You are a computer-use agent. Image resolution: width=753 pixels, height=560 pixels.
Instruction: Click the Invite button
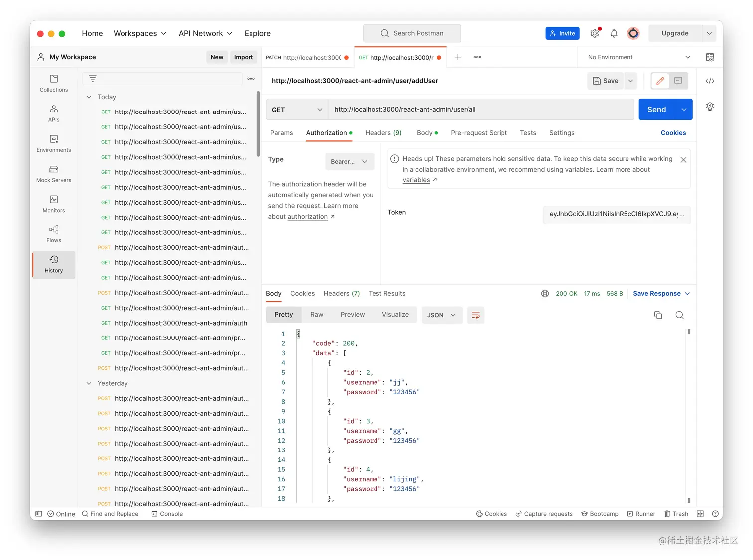tap(563, 33)
